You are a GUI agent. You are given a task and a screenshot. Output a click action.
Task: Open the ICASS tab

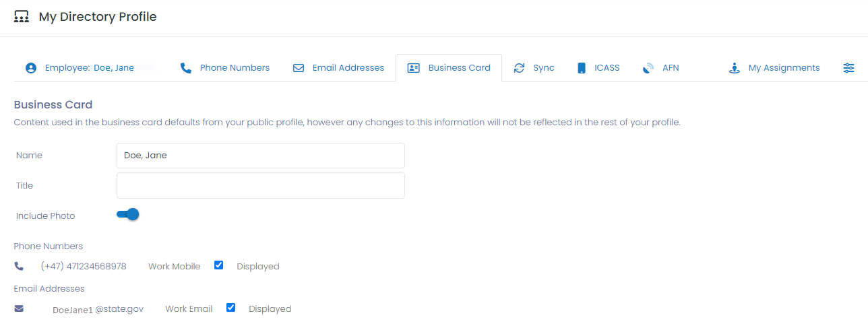point(598,68)
